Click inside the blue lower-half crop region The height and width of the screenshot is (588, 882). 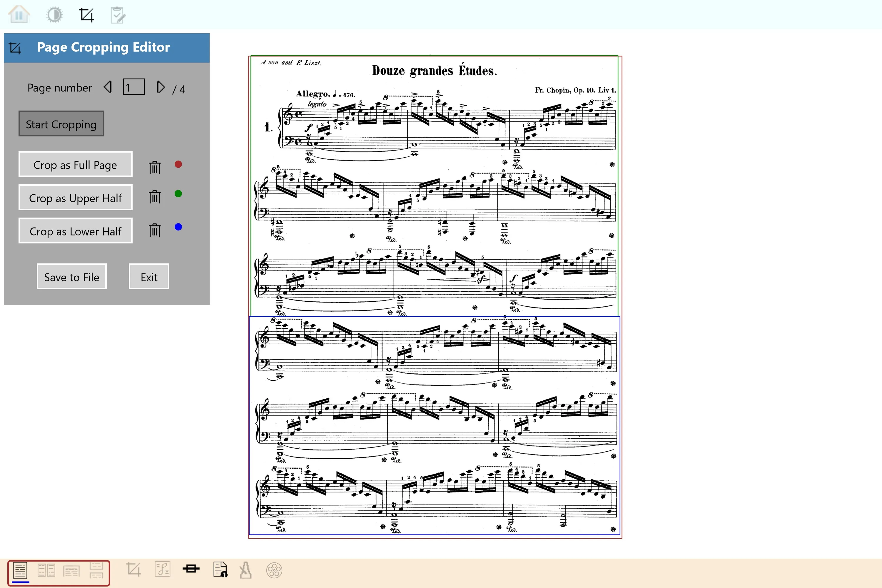pos(434,426)
